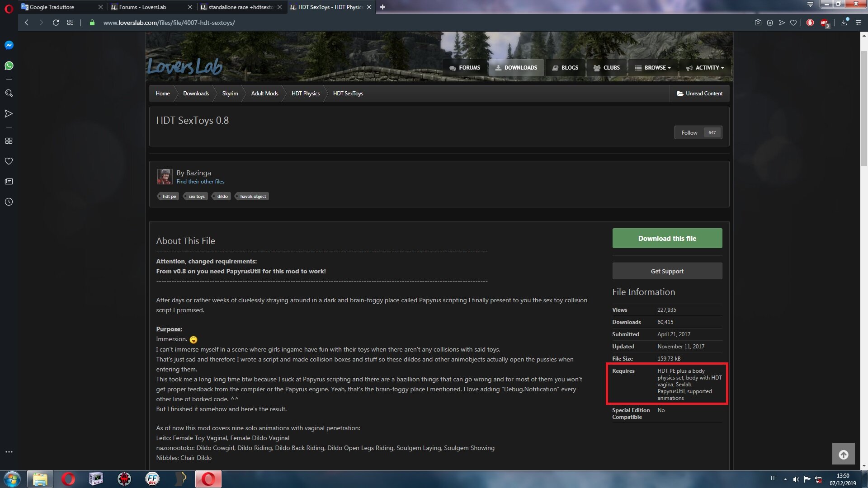
Task: Send page to My Flow from address bar
Action: tap(782, 23)
